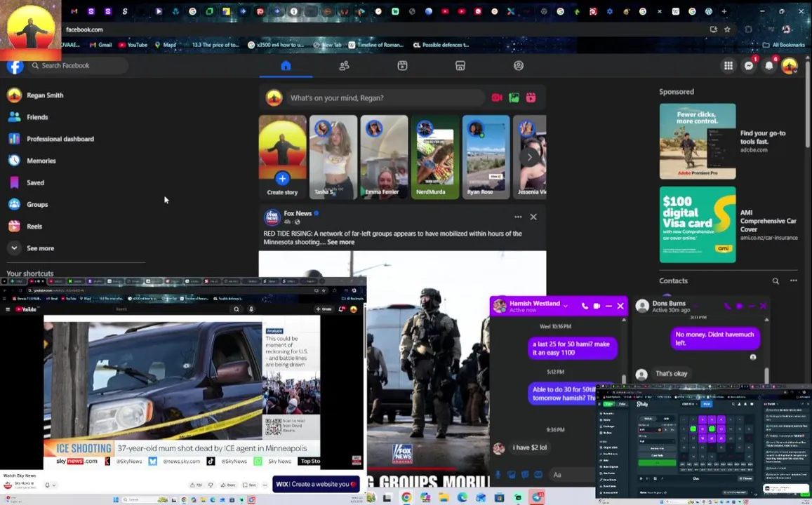The image size is (812, 505).
Task: Click the Create story card
Action: click(x=282, y=157)
